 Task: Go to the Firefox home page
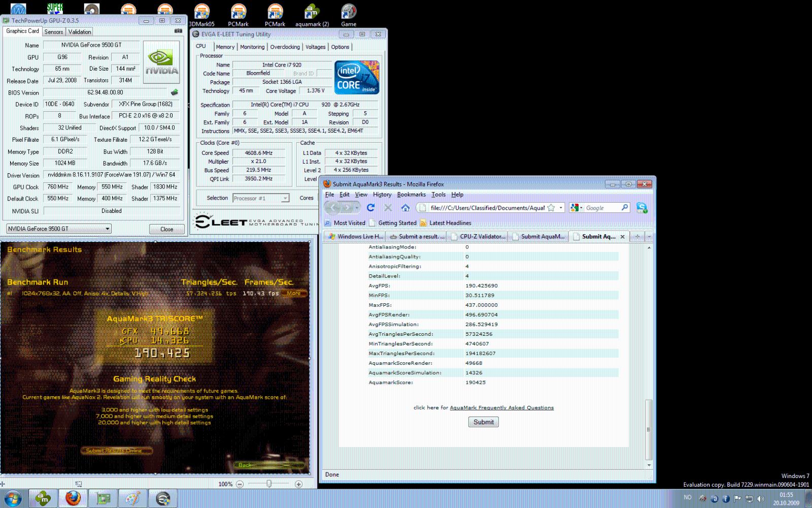click(x=405, y=207)
